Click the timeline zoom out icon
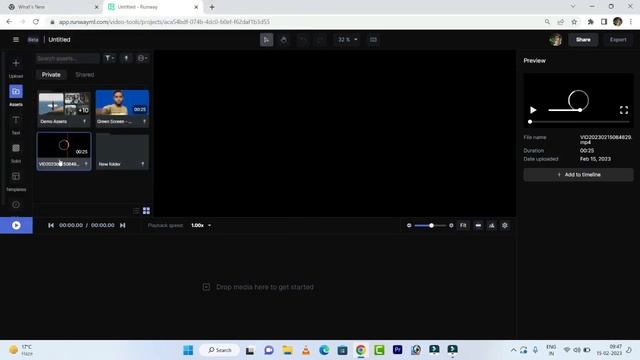 pyautogui.click(x=409, y=225)
